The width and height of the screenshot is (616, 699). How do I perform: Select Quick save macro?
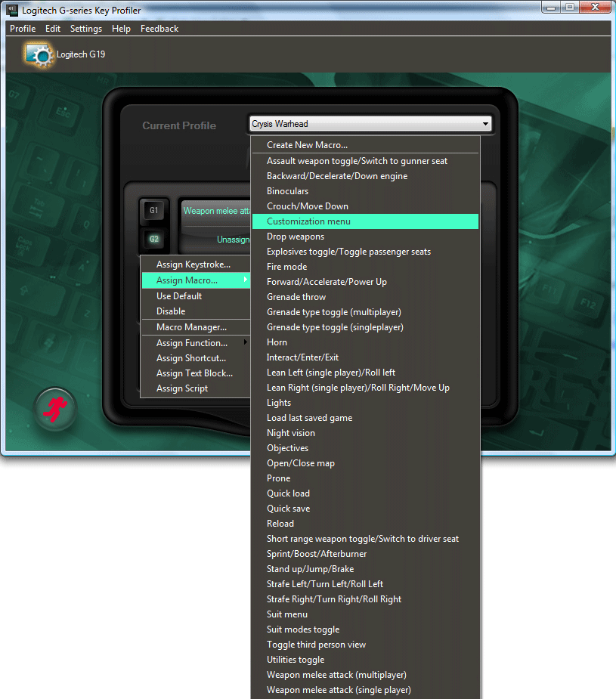[x=366, y=509]
